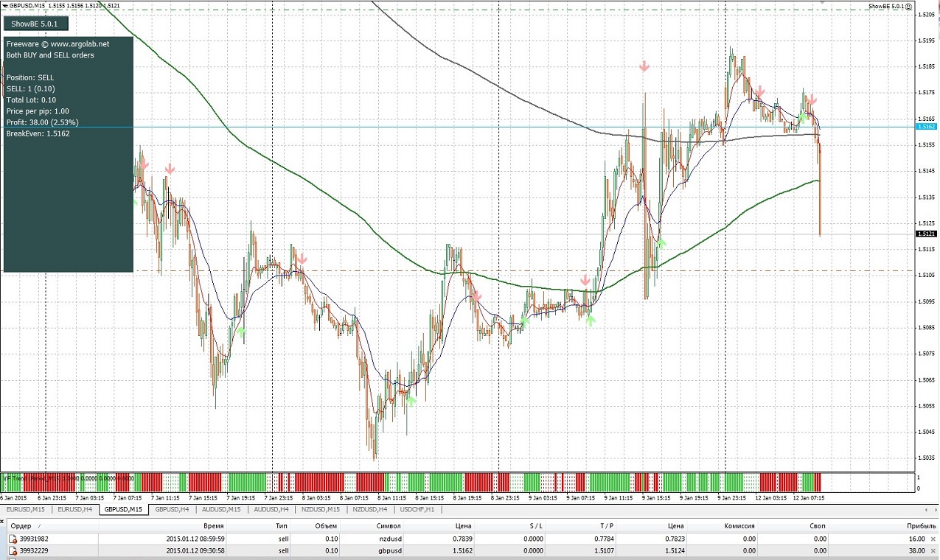
Task: Click the Комиссия column header
Action: (740, 526)
